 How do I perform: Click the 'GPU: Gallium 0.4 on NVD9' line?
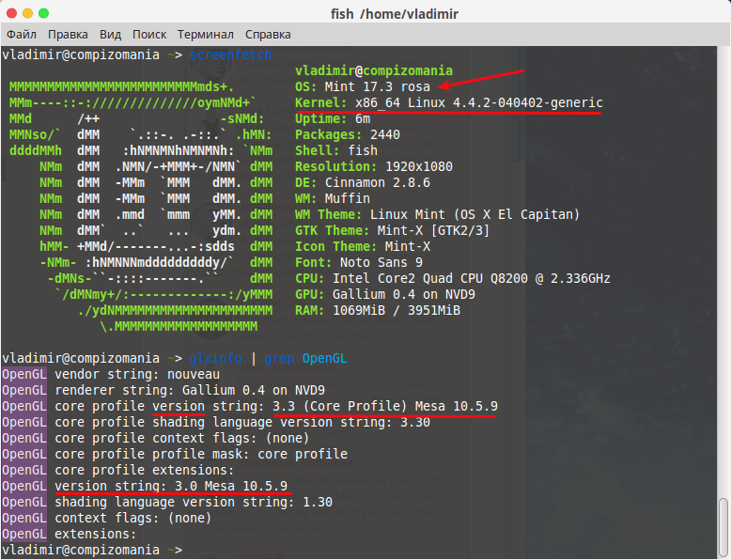point(385,294)
